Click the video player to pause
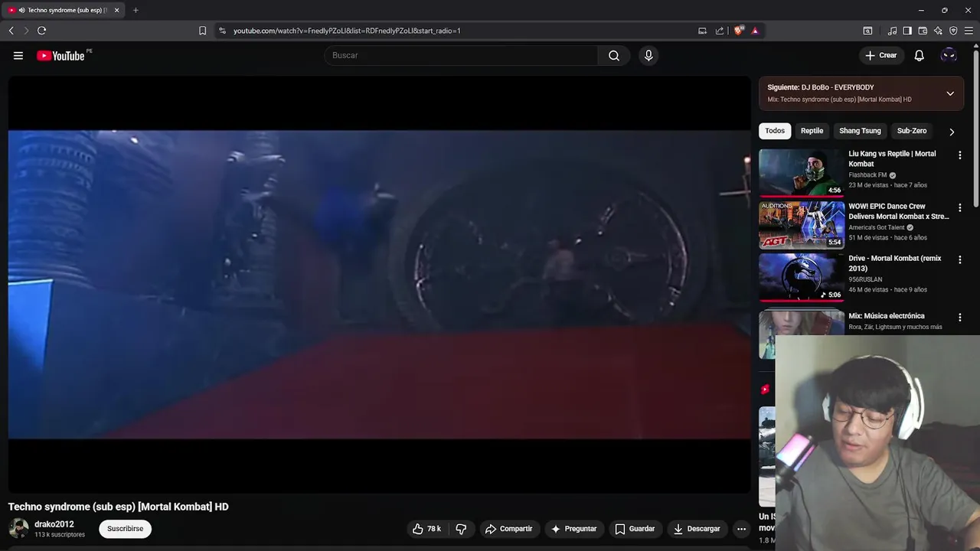Screen dimensions: 980x551 [x=379, y=284]
